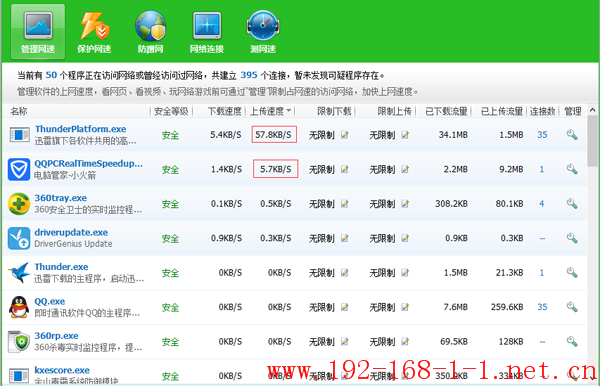Viewport: 600px width, 386px height.
Task: Edit download limit for QQ.exe
Action: (345, 307)
